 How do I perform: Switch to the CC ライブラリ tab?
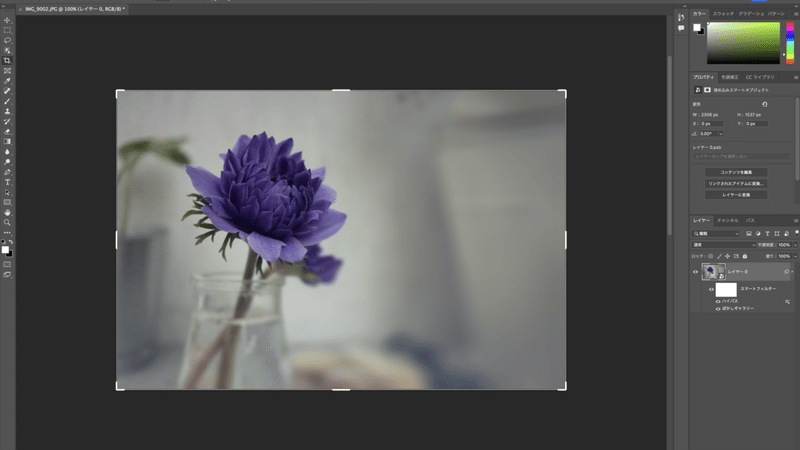click(760, 78)
